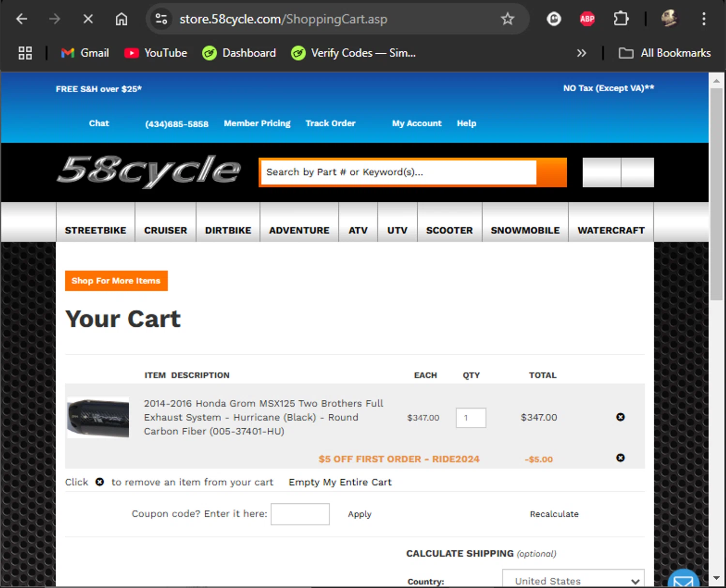The width and height of the screenshot is (726, 588).
Task: Click the forward navigation arrow
Action: (55, 19)
